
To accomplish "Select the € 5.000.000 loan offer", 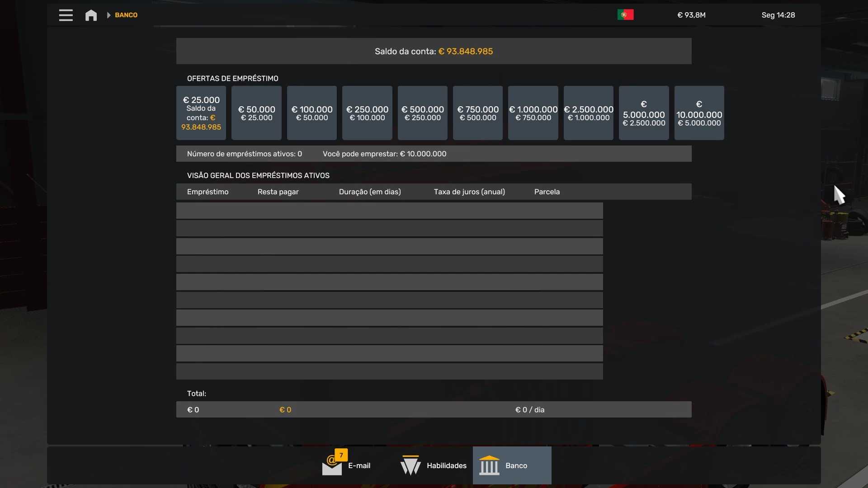I will point(644,113).
